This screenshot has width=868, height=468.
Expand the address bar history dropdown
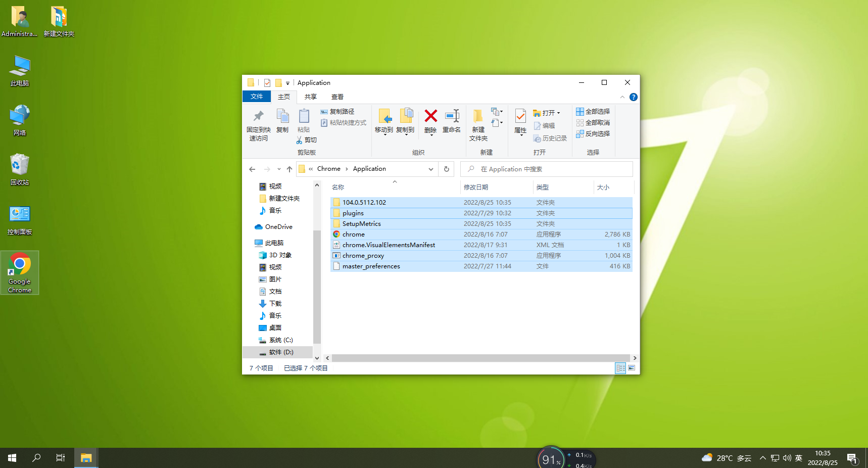(431, 169)
